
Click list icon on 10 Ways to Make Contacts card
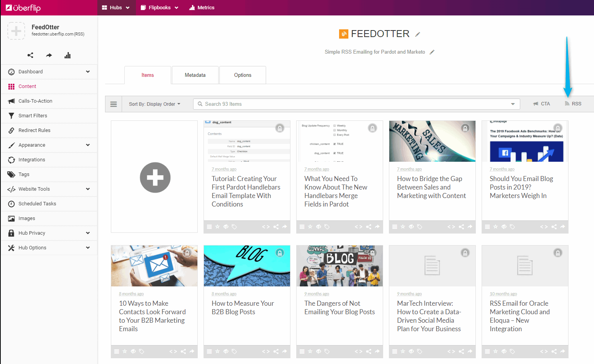tap(117, 351)
